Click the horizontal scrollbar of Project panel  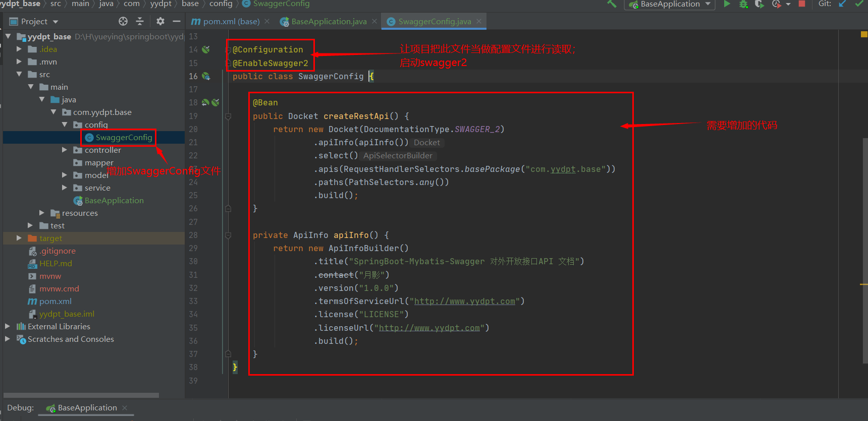coord(81,395)
